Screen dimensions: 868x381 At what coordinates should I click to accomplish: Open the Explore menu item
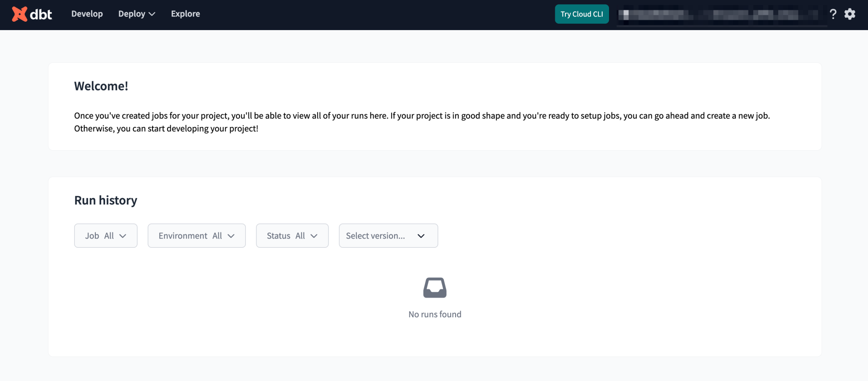pyautogui.click(x=185, y=14)
